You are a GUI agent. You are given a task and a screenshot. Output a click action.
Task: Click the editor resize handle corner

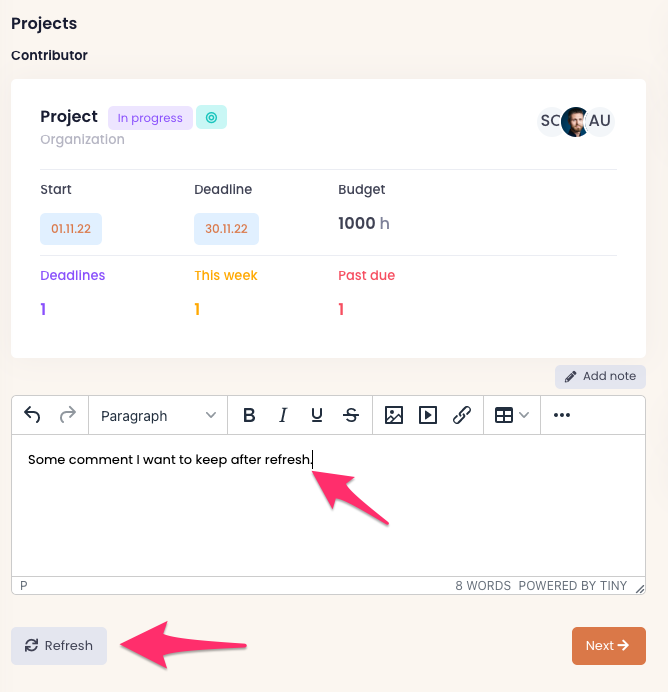[x=640, y=589]
